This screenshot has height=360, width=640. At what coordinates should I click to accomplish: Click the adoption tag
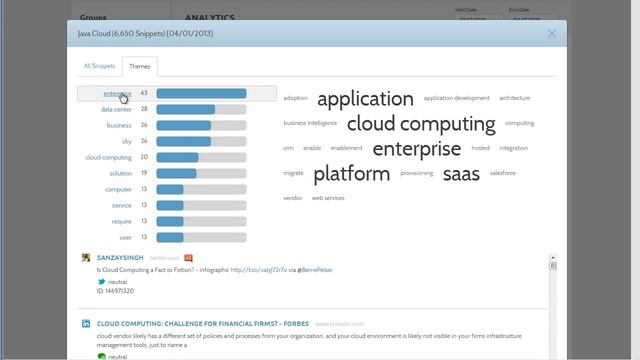(x=295, y=98)
